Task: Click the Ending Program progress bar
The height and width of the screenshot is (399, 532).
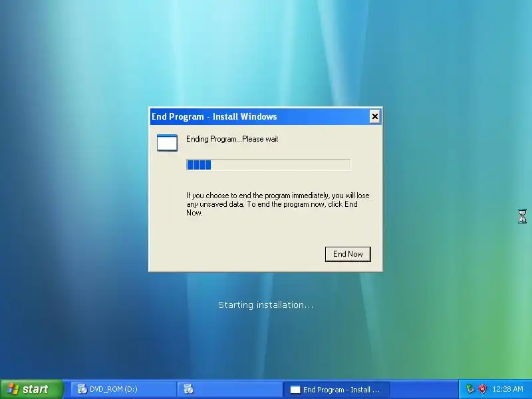Action: click(x=269, y=165)
